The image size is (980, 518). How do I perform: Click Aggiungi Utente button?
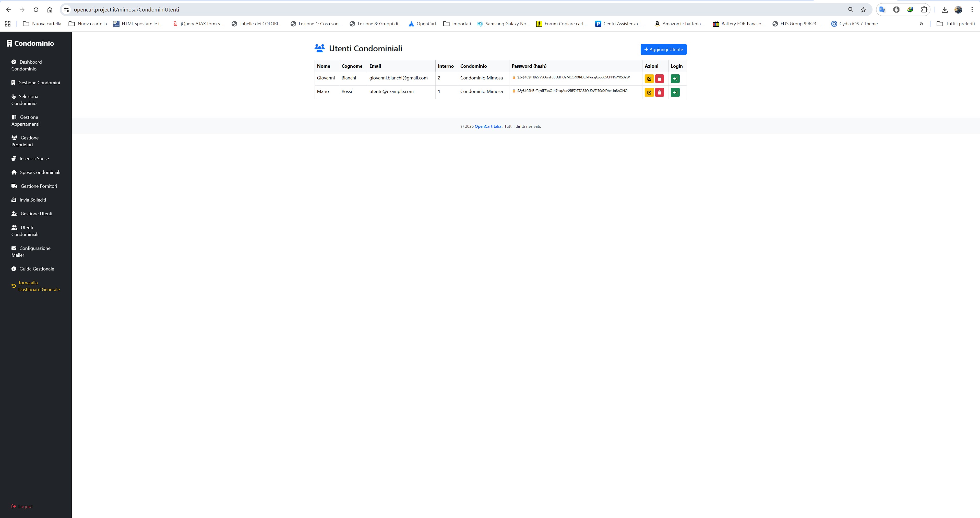pos(663,50)
